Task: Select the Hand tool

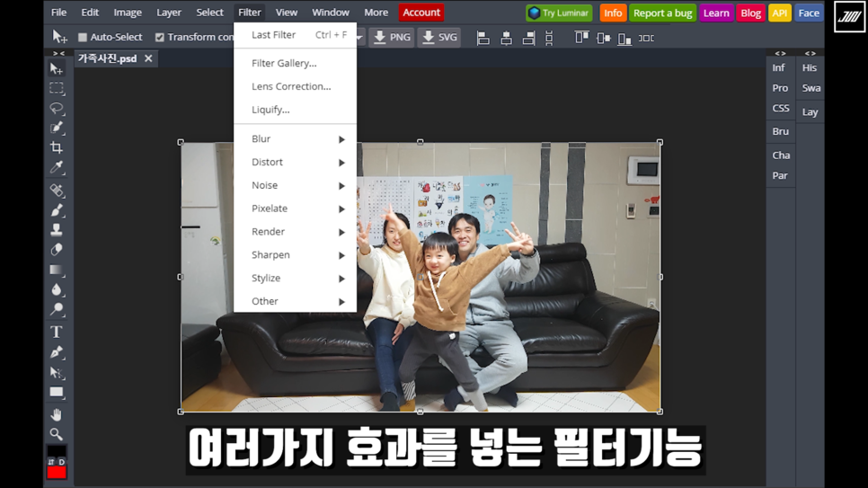Action: coord(57,414)
